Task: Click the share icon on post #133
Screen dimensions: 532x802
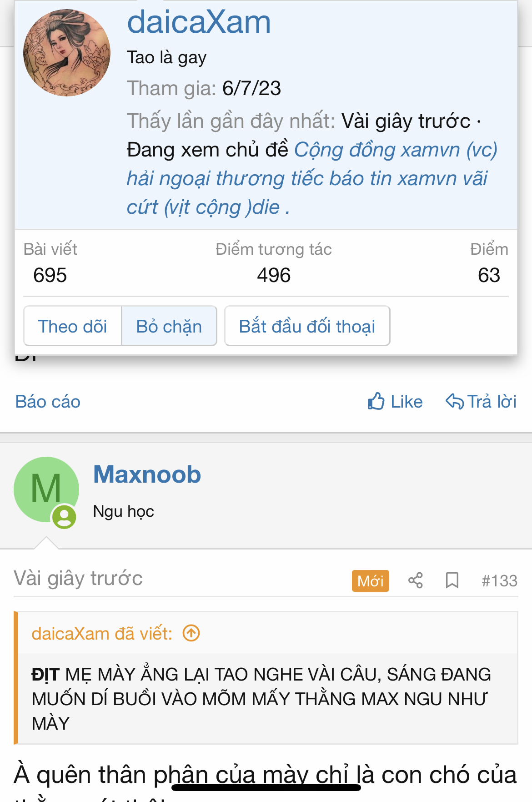Action: (x=416, y=580)
